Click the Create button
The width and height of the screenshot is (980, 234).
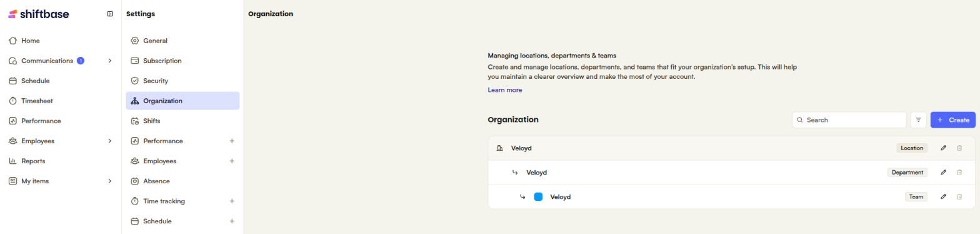952,120
